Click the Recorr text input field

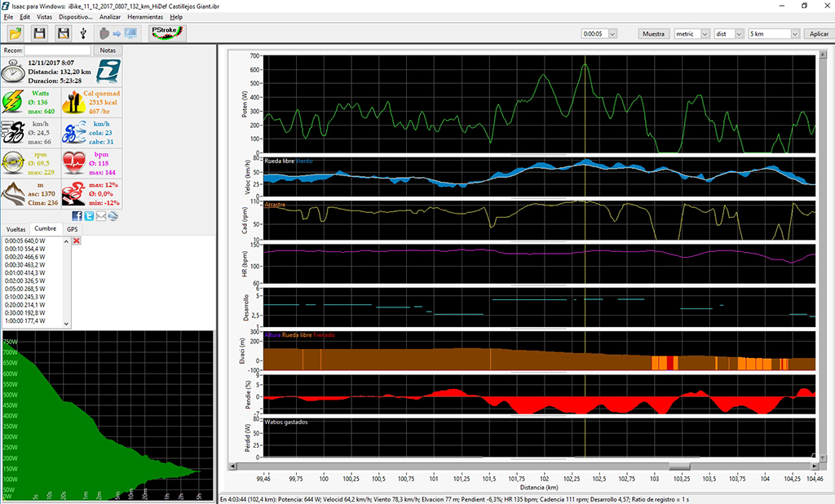coord(56,51)
